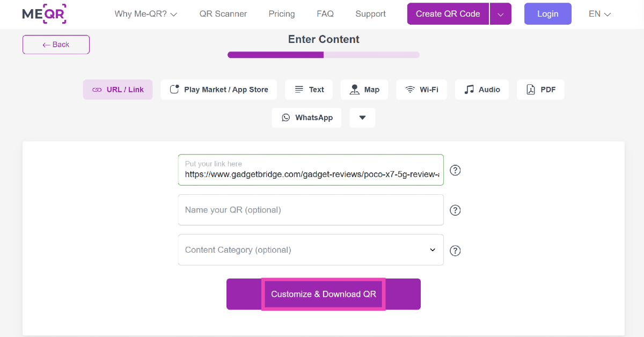
Task: Select the PDF QR type
Action: coord(540,90)
